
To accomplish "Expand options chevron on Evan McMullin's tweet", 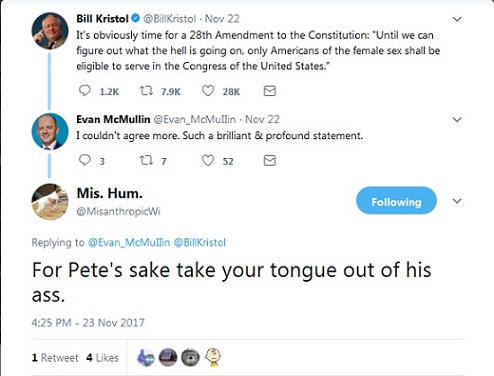I will [x=457, y=120].
